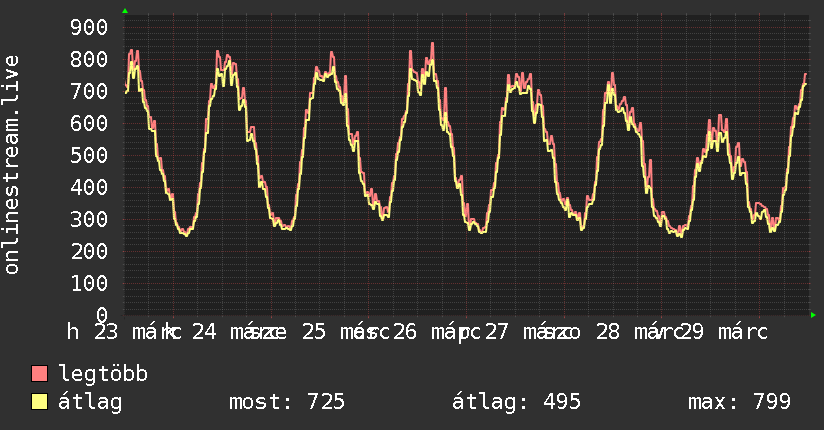Click the 0 y-axis label

coord(102,314)
